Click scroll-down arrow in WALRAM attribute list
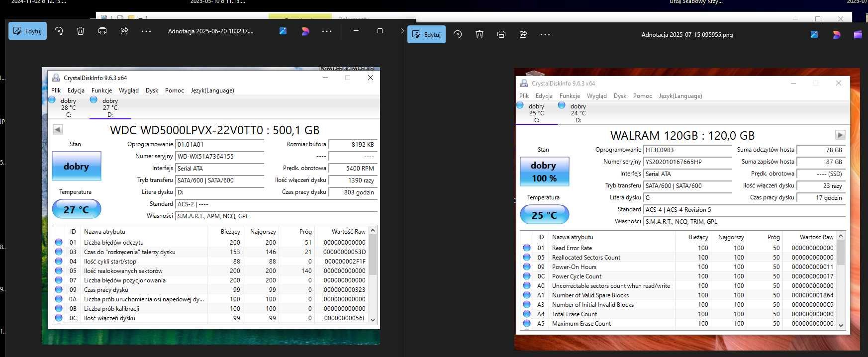The height and width of the screenshot is (357, 868). click(x=841, y=325)
